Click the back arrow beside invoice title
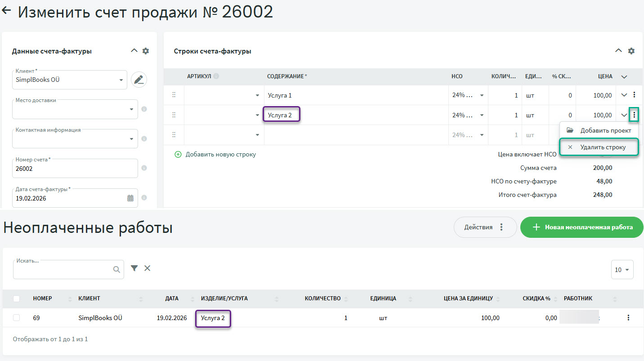This screenshot has height=361, width=644. [x=7, y=11]
